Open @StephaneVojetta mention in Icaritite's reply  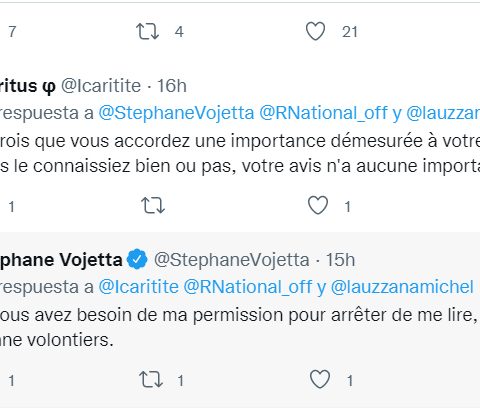point(176,113)
